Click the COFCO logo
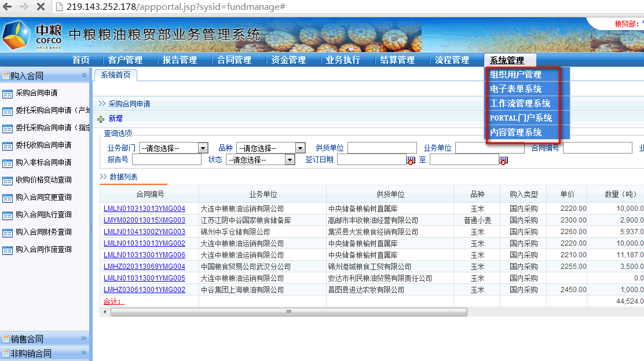This screenshot has width=644, height=361. (x=32, y=35)
